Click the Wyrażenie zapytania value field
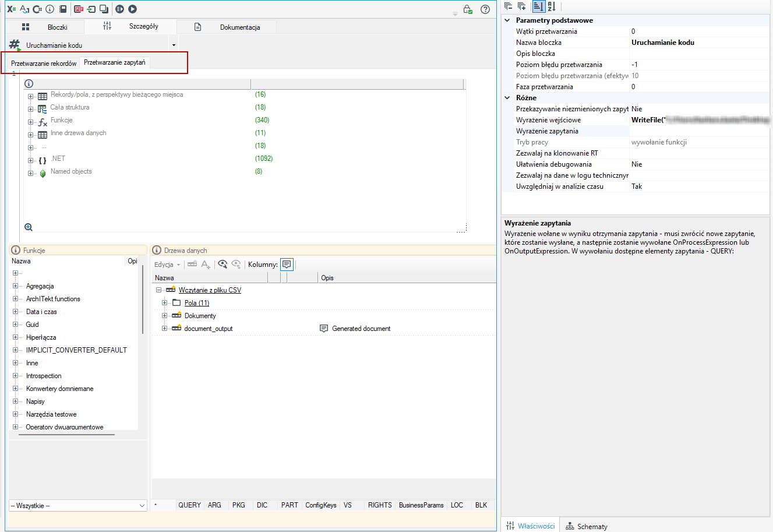773x532 pixels. [699, 131]
